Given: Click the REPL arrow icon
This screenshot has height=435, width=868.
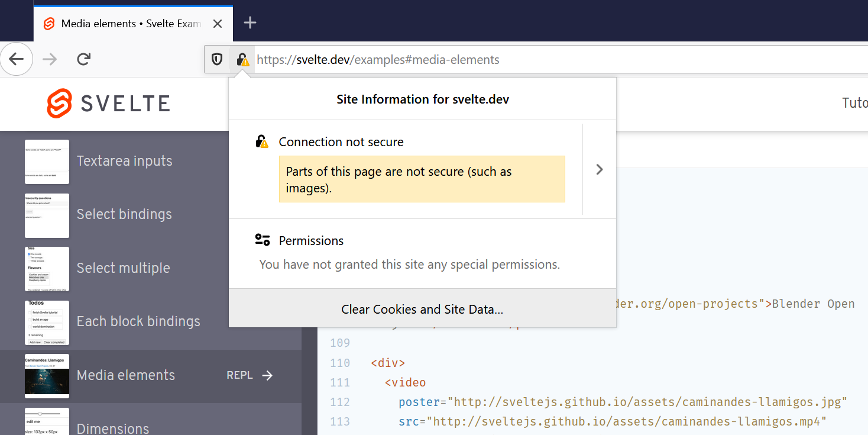Looking at the screenshot, I should pyautogui.click(x=267, y=375).
